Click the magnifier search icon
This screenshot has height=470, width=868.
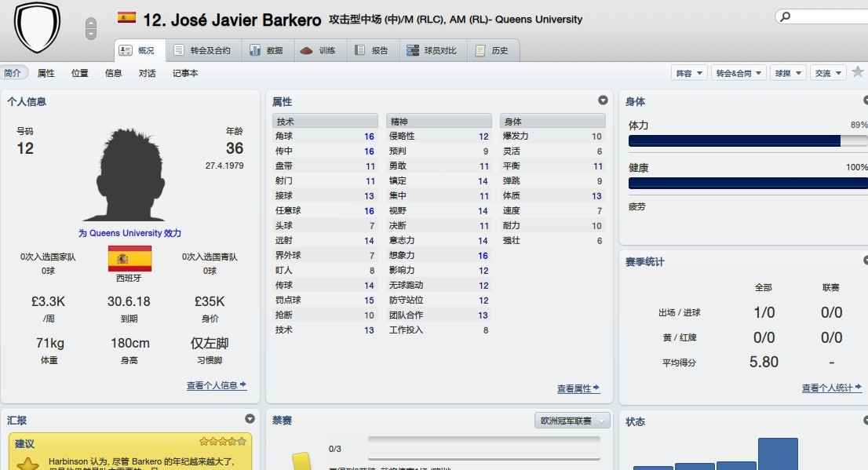point(785,16)
